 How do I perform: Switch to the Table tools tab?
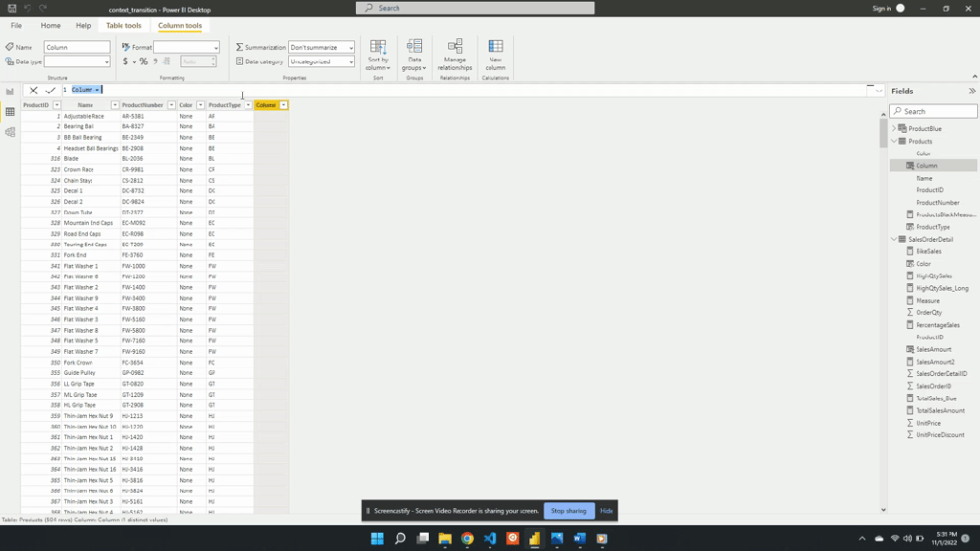[123, 26]
